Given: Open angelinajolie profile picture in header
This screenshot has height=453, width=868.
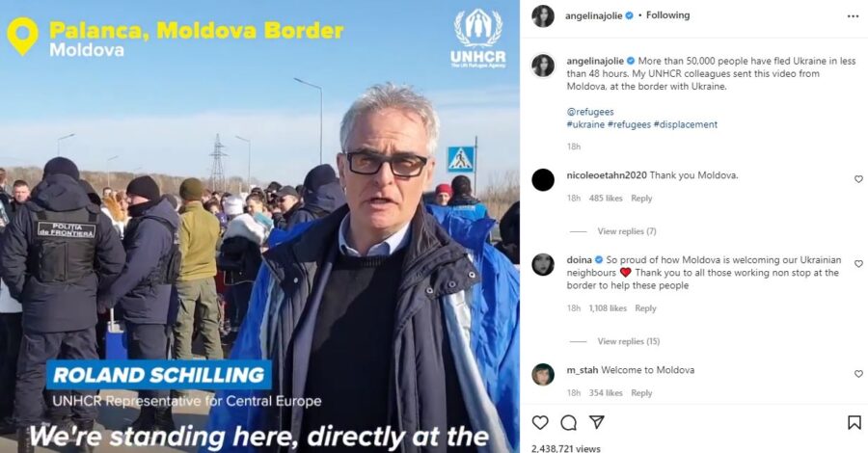Looking at the screenshot, I should (x=543, y=16).
